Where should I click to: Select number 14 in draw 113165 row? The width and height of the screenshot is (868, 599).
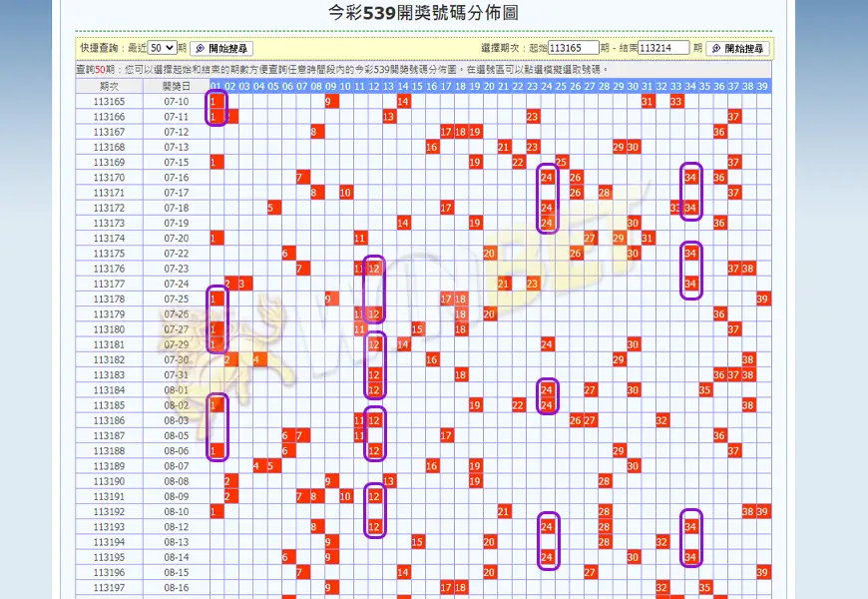coord(403,102)
